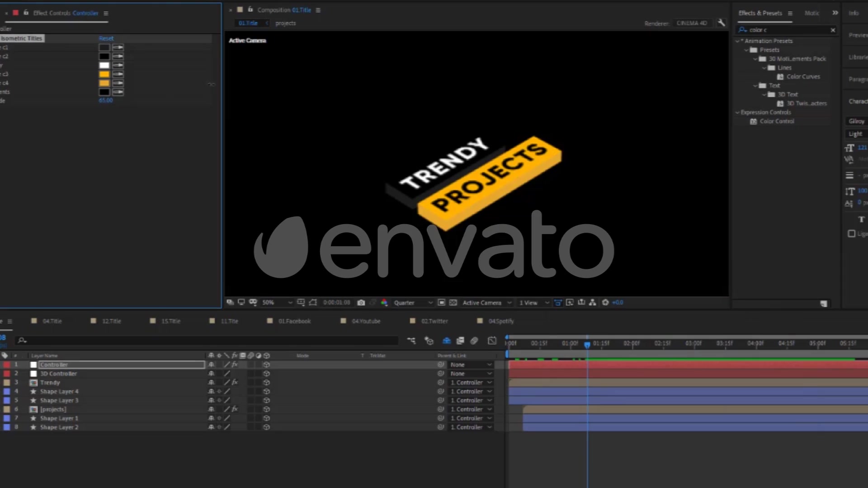Screen dimensions: 868x488
Task: Open the Composition panel menu icon
Action: click(x=318, y=10)
